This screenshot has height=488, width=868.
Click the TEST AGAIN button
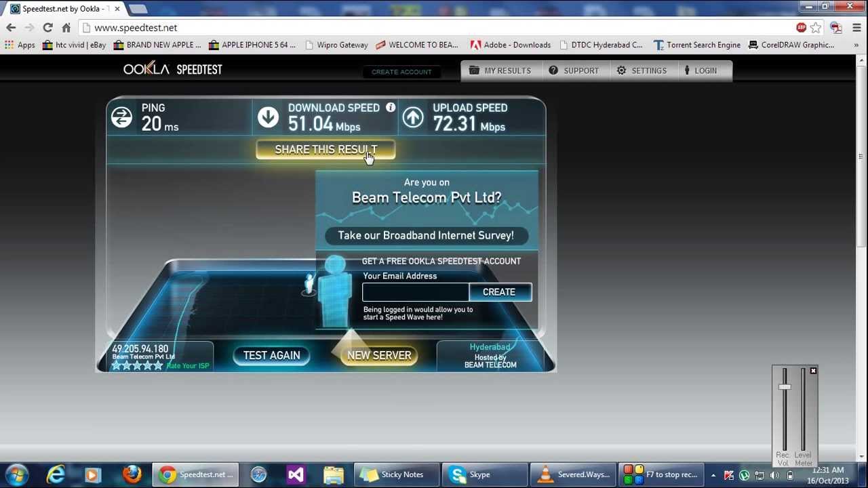271,355
